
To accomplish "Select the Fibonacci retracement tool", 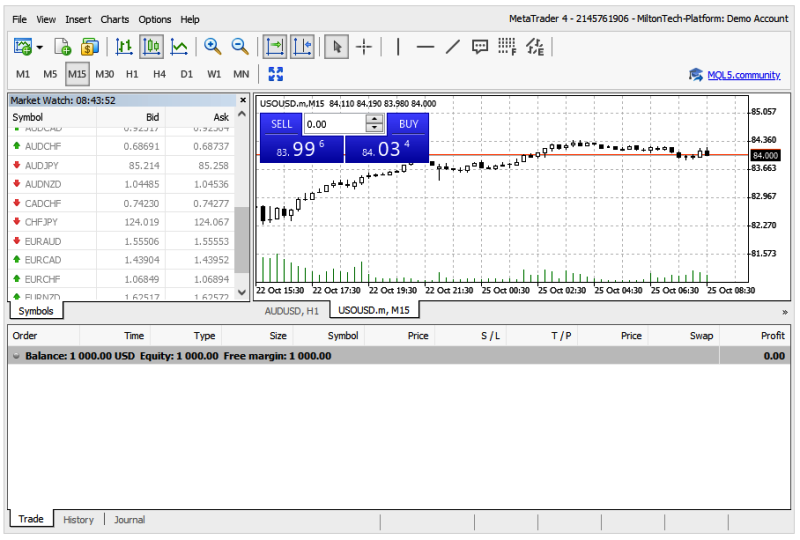I will pyautogui.click(x=507, y=46).
